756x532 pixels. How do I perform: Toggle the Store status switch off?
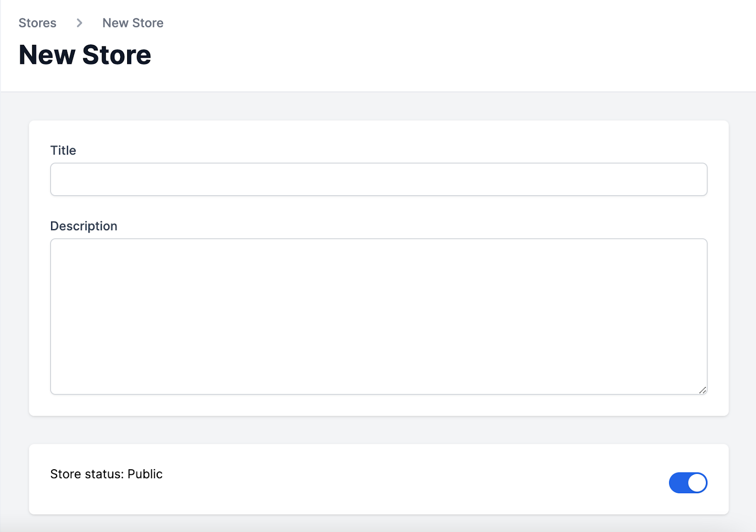coord(688,483)
